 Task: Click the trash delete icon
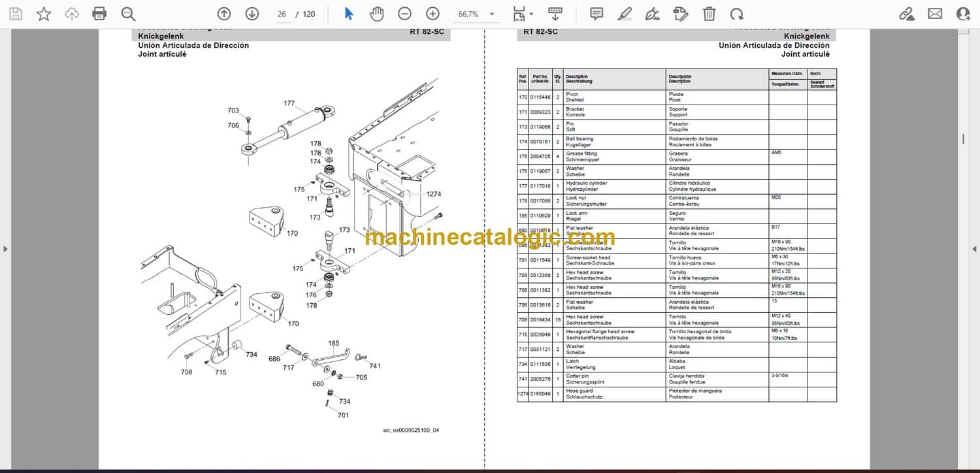tap(709, 14)
